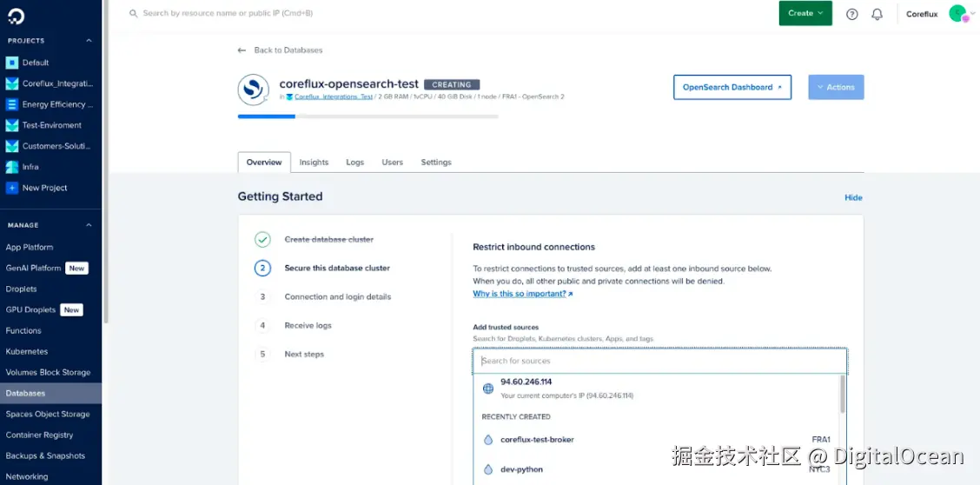Open Databases in sidebar
Viewport: 980px width, 485px height.
[x=50, y=393]
